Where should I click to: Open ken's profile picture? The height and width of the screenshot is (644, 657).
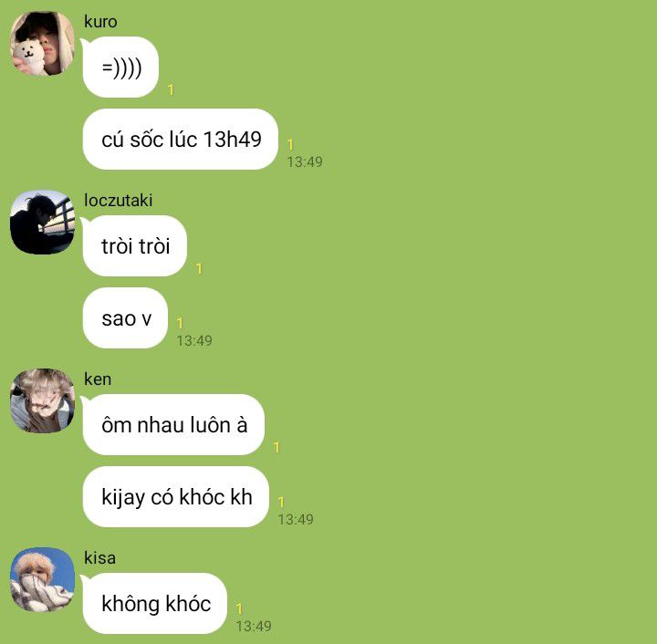click(x=42, y=400)
